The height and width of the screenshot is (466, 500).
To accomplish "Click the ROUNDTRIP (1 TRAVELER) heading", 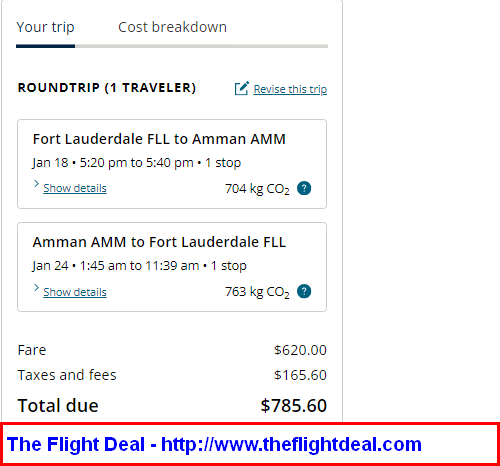I will (x=107, y=88).
